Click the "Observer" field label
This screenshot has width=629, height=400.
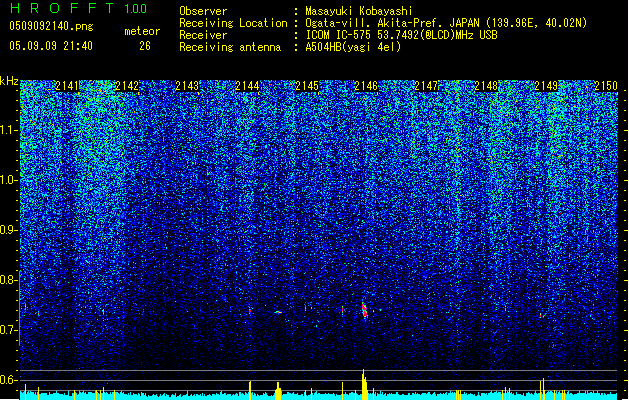[x=203, y=11]
